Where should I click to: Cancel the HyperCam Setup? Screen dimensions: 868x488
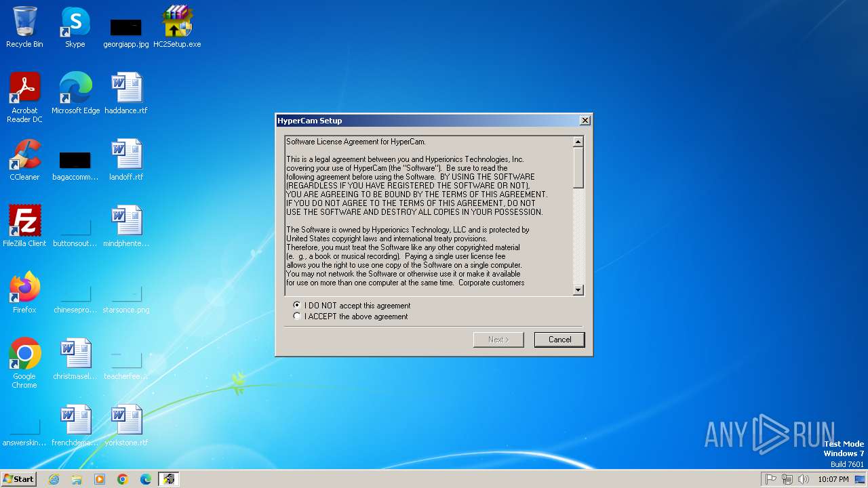(559, 340)
